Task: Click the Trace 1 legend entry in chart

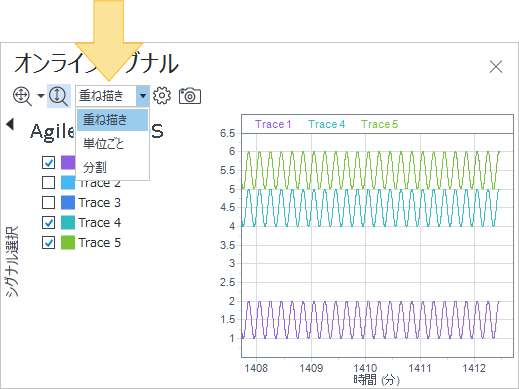Action: [273, 124]
